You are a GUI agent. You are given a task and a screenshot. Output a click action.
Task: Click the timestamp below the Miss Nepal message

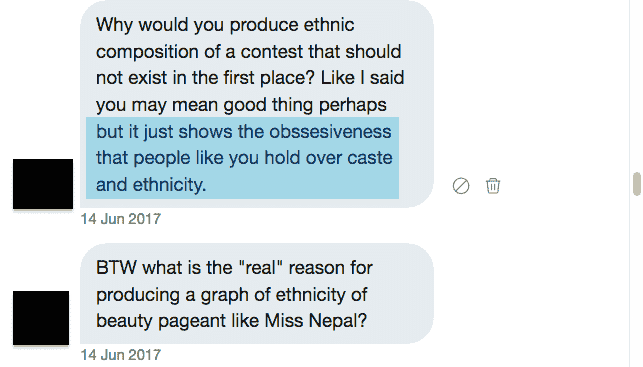121,355
